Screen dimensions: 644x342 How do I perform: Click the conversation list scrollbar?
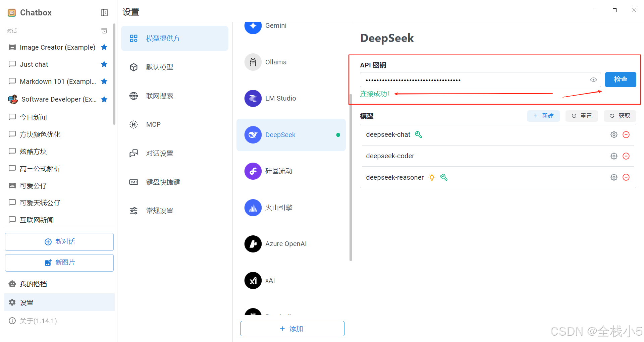(x=114, y=74)
